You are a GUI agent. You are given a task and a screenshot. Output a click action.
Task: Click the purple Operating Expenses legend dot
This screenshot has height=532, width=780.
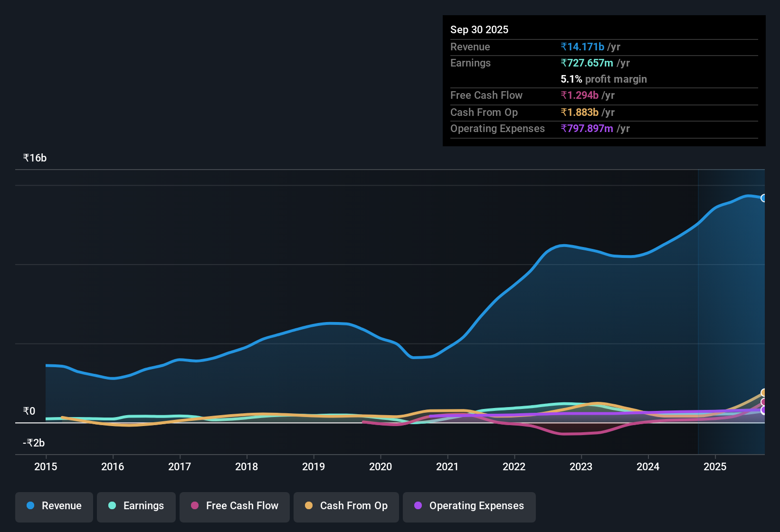pos(418,506)
